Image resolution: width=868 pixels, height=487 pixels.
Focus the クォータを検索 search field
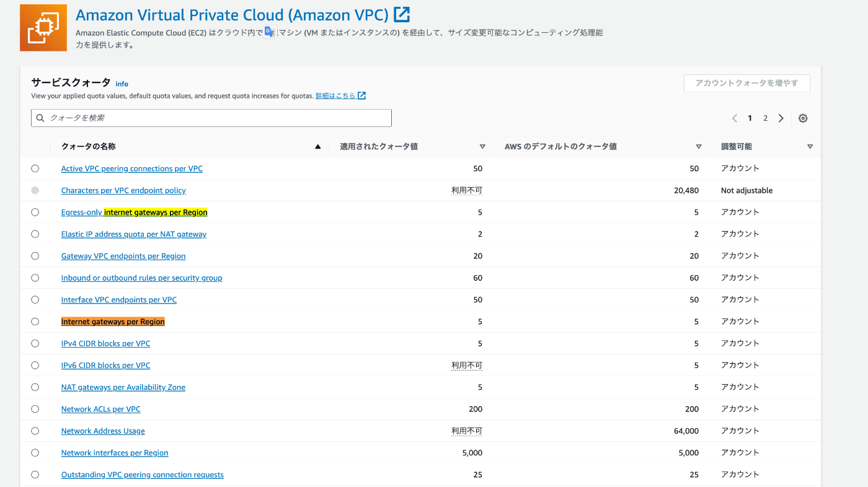point(211,118)
